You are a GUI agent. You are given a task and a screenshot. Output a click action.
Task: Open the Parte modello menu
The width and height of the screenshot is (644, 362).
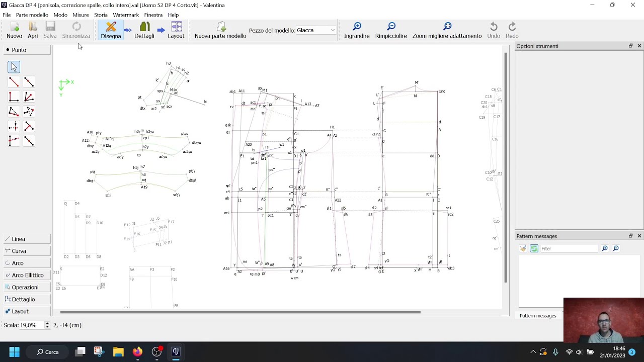[x=32, y=15]
